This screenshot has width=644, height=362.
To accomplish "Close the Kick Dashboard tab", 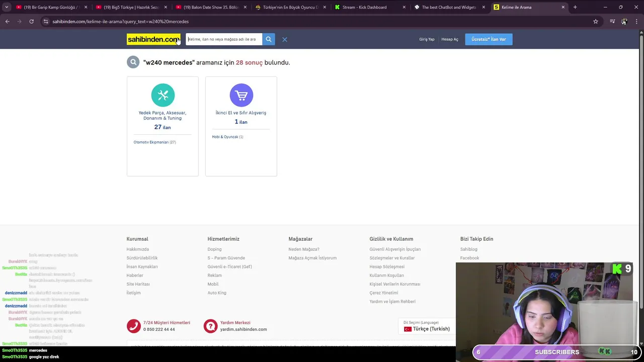I will tap(404, 7).
